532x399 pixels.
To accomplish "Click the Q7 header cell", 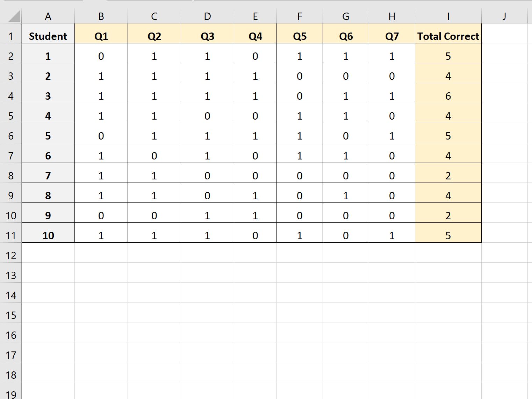I will tap(392, 36).
